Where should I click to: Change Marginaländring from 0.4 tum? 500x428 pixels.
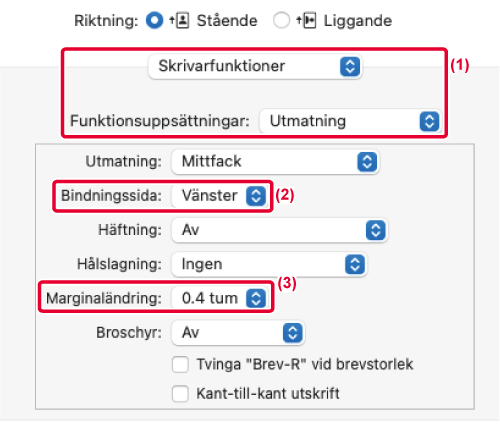pos(220,298)
